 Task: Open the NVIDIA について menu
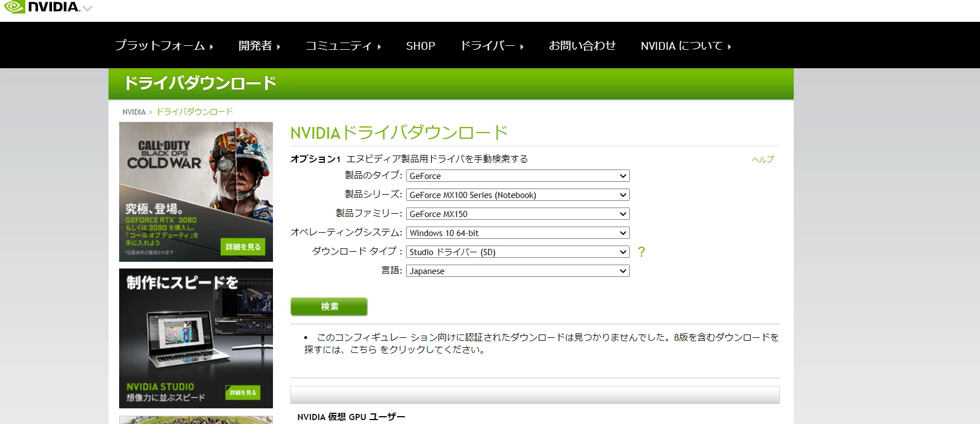click(686, 46)
